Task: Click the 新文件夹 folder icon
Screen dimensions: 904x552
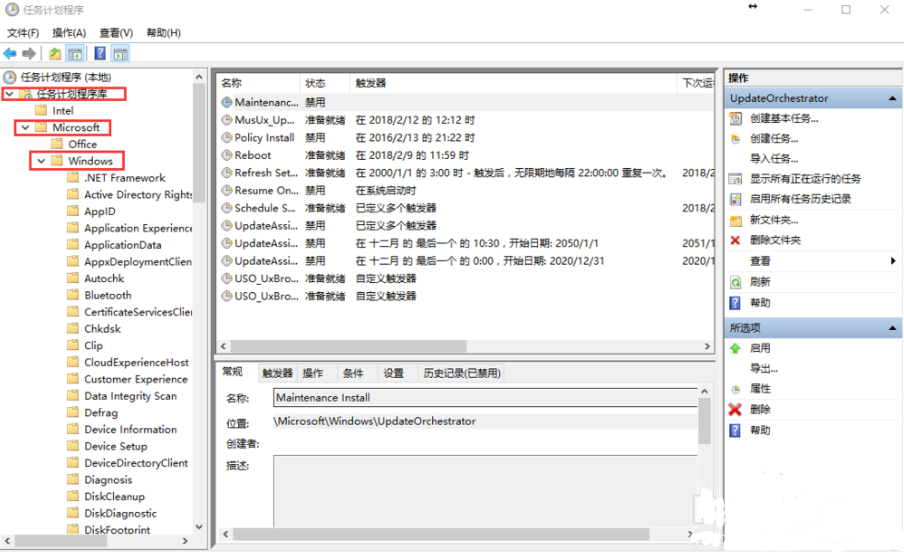Action: pos(736,220)
